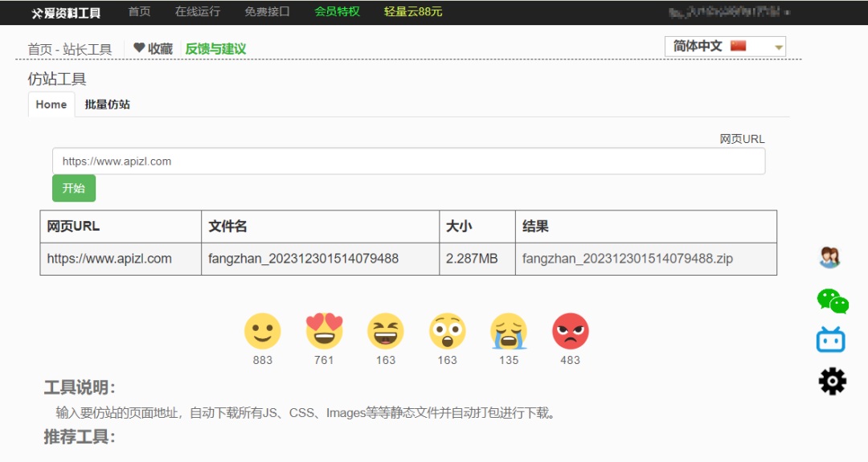Click the customer service people icon
This screenshot has height=462, width=868.
pos(829,257)
